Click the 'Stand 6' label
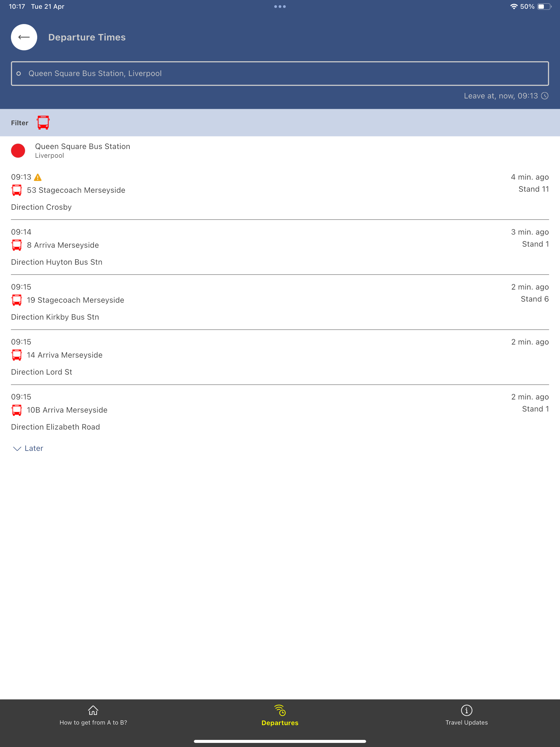This screenshot has width=560, height=747. pyautogui.click(x=535, y=299)
